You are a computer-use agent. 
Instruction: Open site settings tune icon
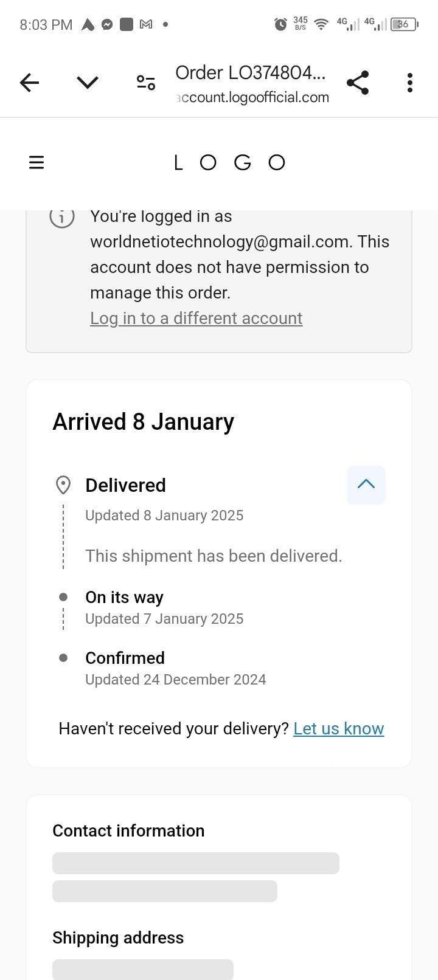click(x=146, y=83)
